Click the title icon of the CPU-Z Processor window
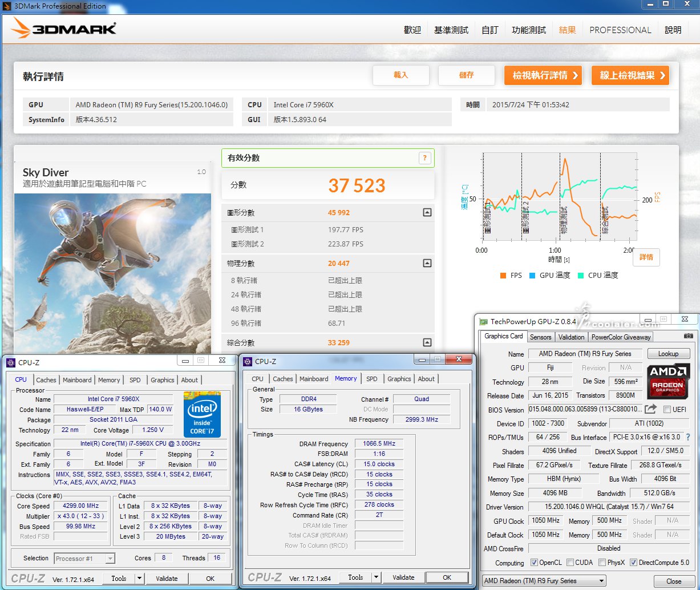This screenshot has height=590, width=700. click(x=10, y=362)
